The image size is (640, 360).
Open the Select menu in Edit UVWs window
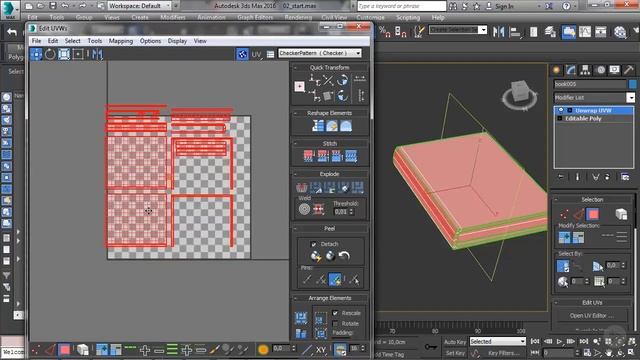click(x=73, y=41)
